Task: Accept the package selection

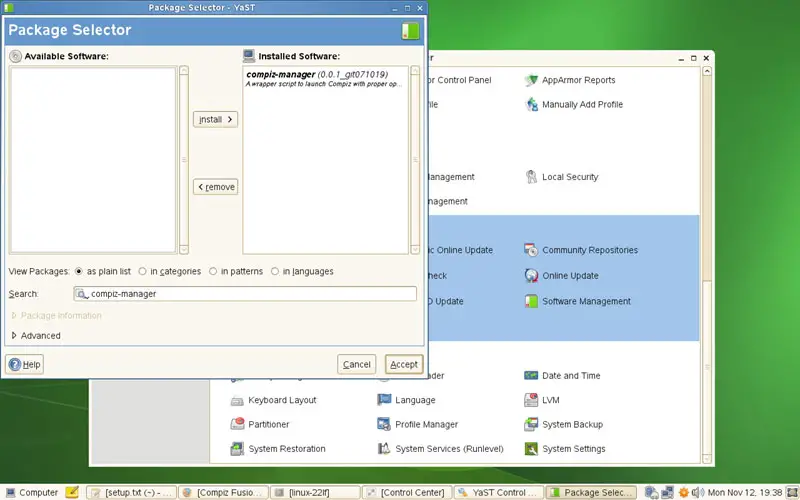Action: pyautogui.click(x=404, y=364)
